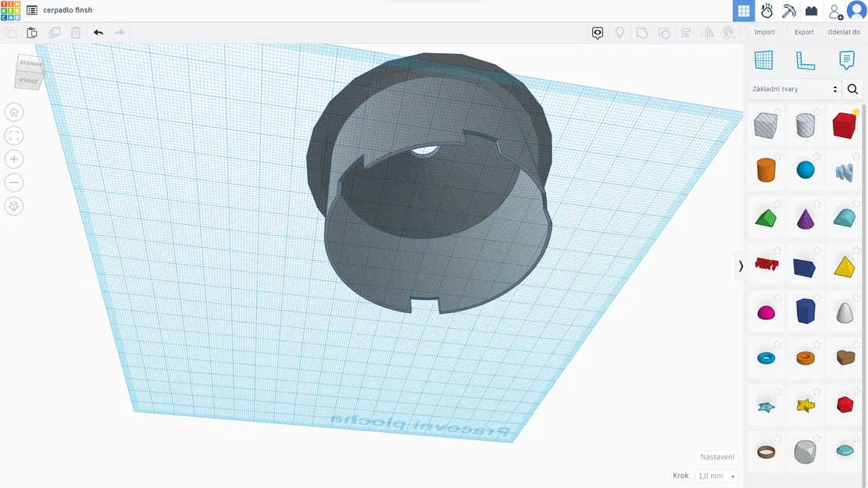Image resolution: width=868 pixels, height=488 pixels.
Task: Click the Home view button
Action: point(14,112)
